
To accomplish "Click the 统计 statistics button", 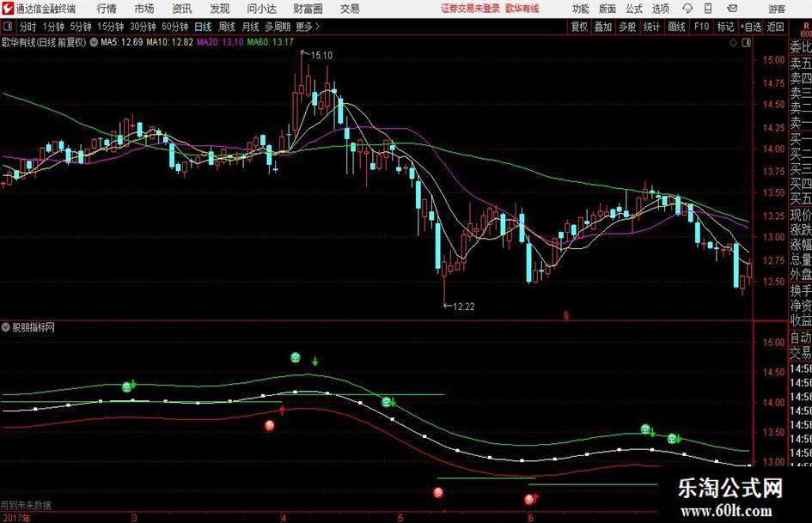I will [651, 27].
